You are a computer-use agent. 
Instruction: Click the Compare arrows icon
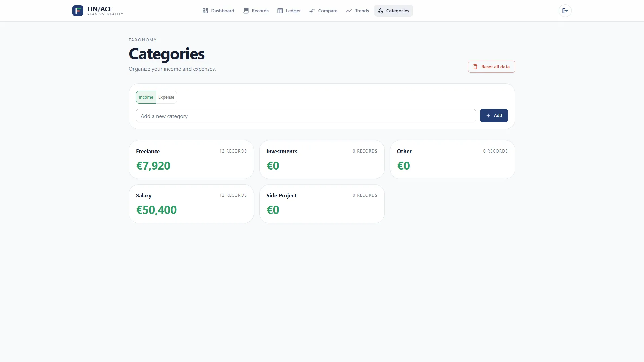(x=312, y=11)
